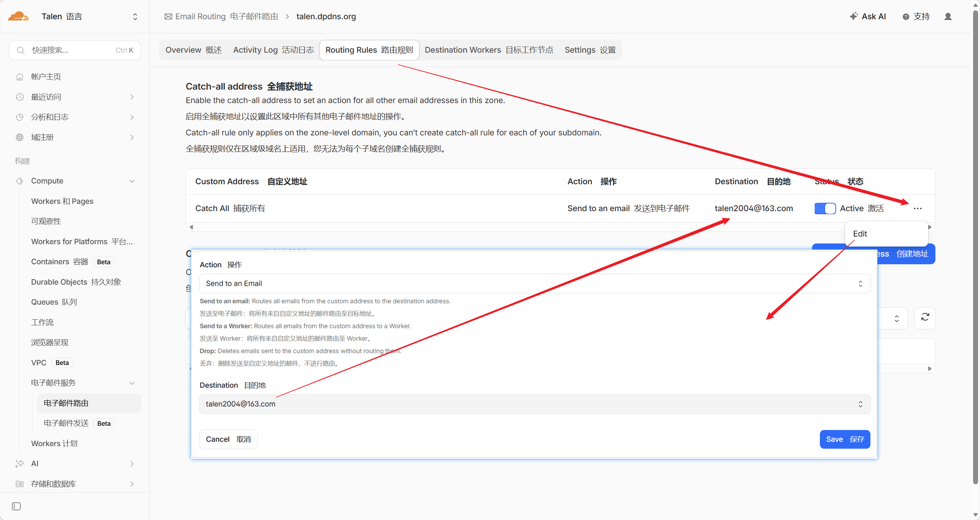Viewport: 980px width, 520px height.
Task: Click the 支持 help icon
Action: point(906,17)
